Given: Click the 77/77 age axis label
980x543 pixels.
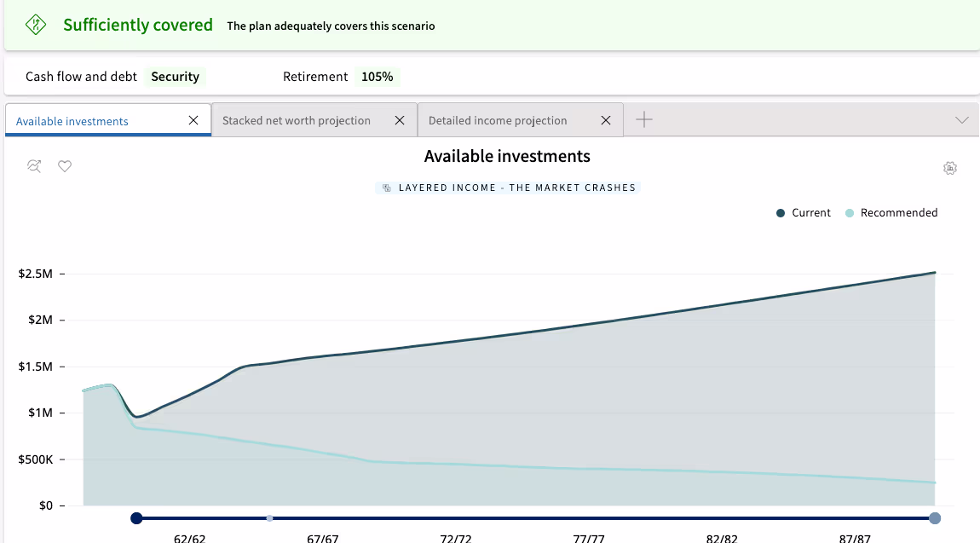Looking at the screenshot, I should 589,539.
